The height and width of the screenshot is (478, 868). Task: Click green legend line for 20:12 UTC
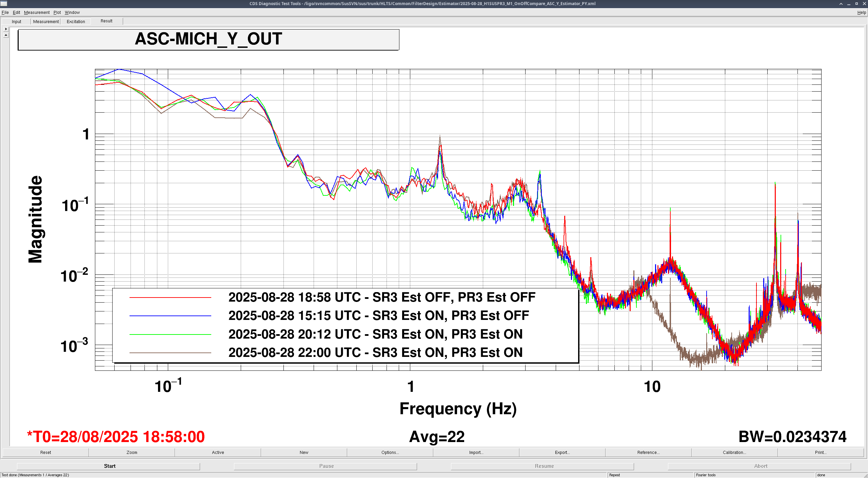(x=170, y=334)
